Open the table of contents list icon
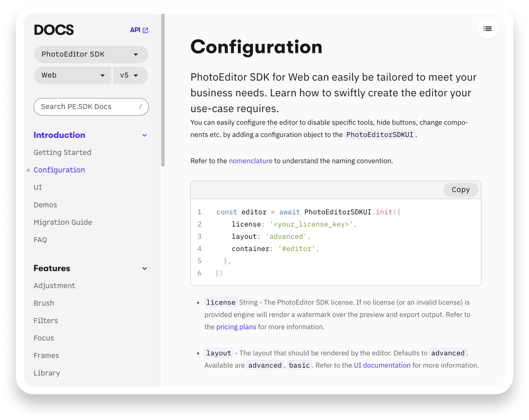 point(487,29)
